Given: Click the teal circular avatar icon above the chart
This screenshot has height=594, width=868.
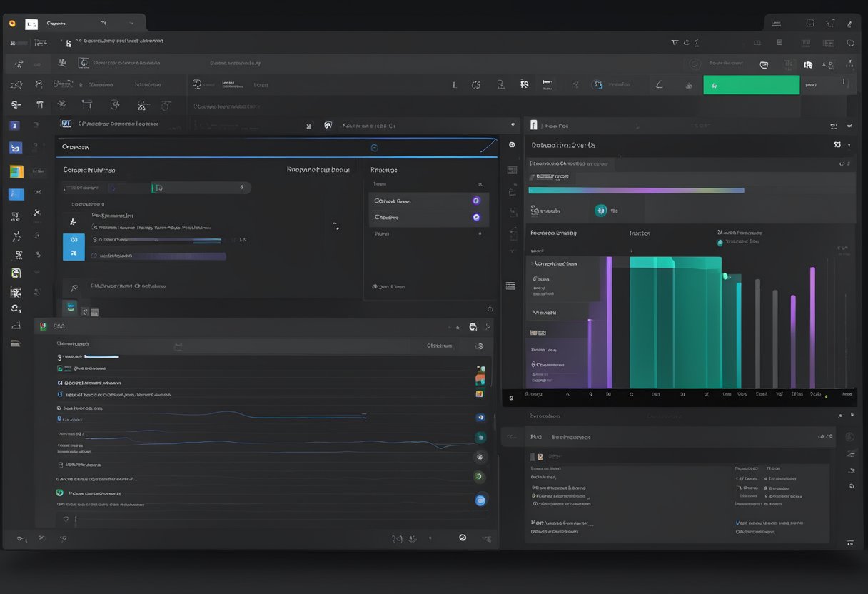Looking at the screenshot, I should [600, 211].
